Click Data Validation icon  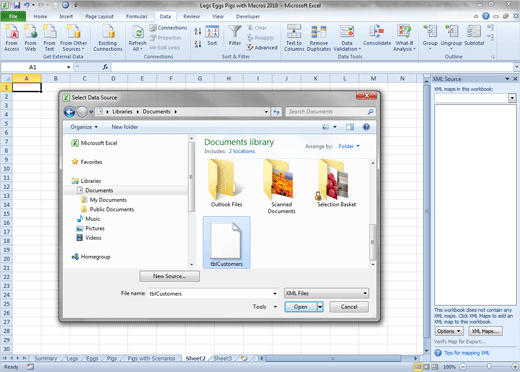[347, 38]
